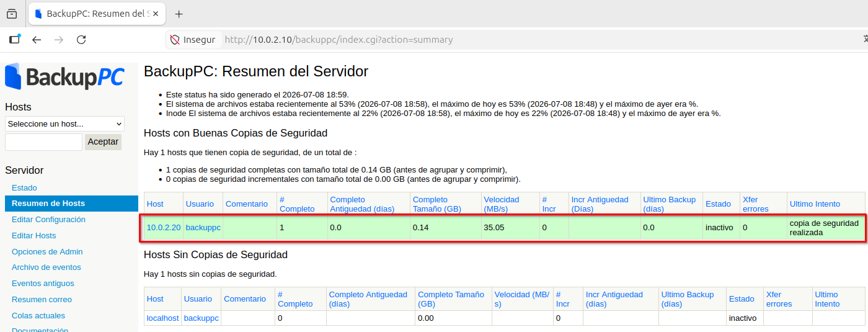Sort no-backups table by Ultimo Intento
Viewport: 868px width, 332px height.
pos(828,299)
